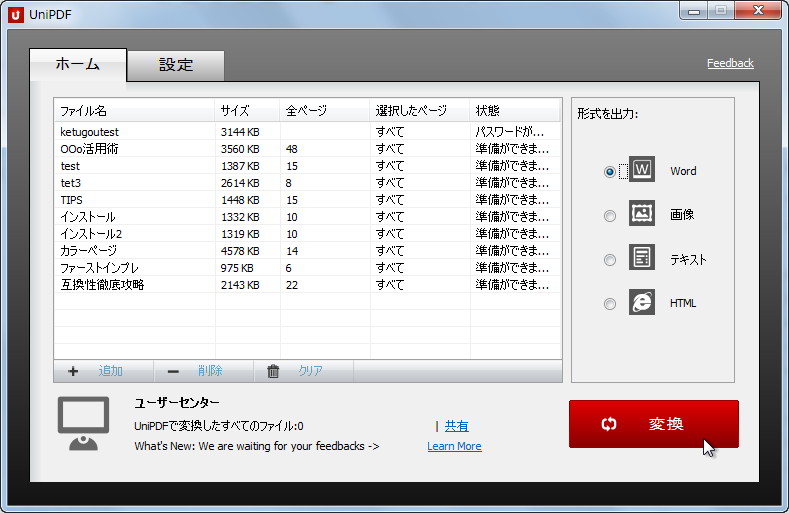Screen dimensions: 789x513
Task: Select the インストール file name
Action: click(88, 217)
